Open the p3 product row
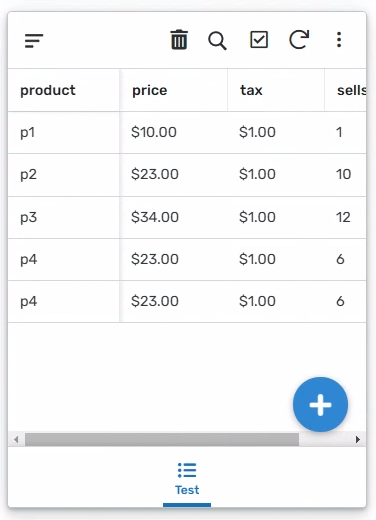 [x=187, y=217]
